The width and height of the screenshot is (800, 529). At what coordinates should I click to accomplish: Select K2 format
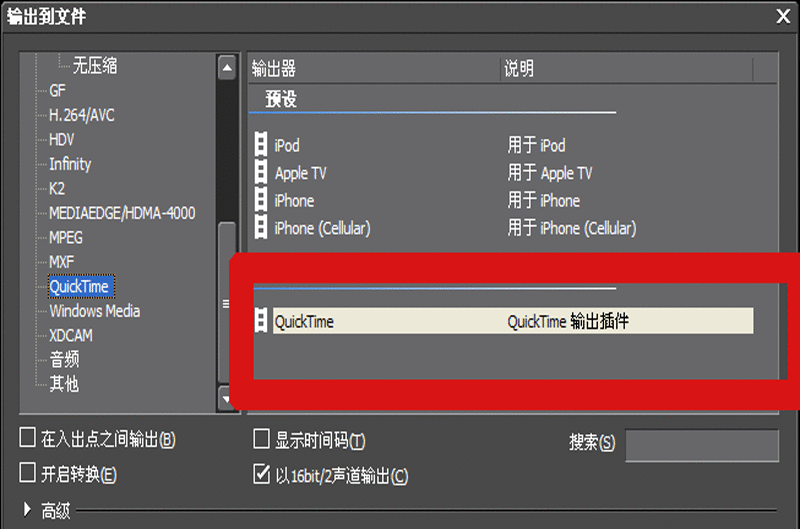click(x=57, y=188)
